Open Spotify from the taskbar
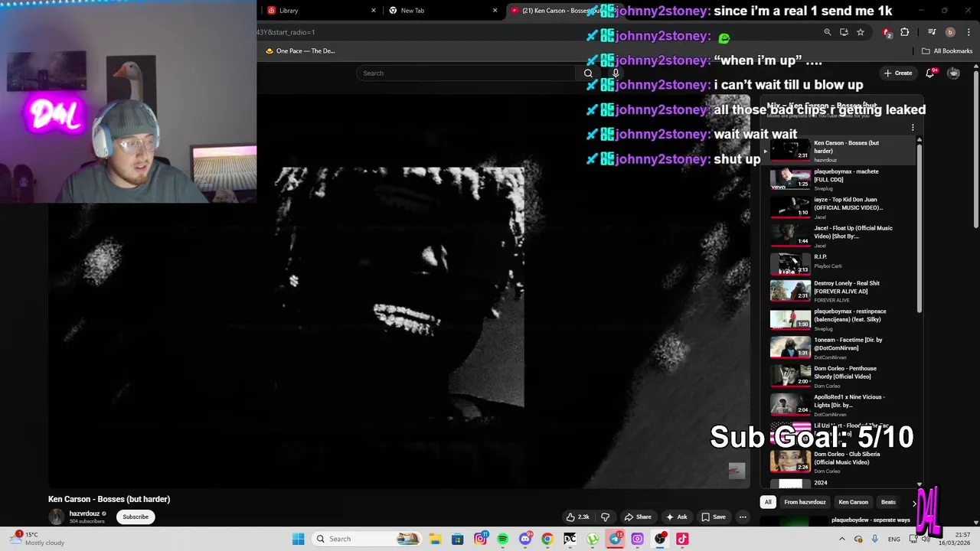980x551 pixels. (502, 539)
